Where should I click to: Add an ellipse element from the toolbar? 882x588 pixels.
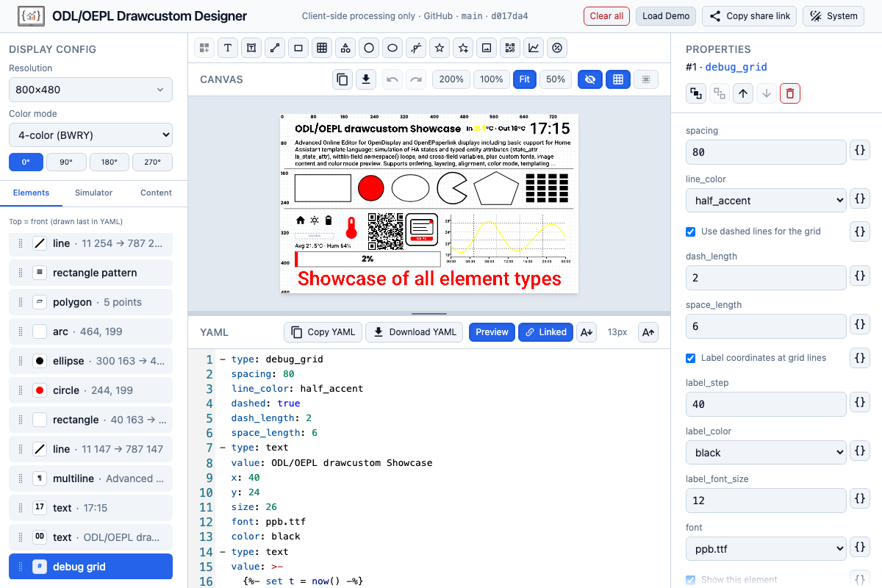pyautogui.click(x=392, y=48)
